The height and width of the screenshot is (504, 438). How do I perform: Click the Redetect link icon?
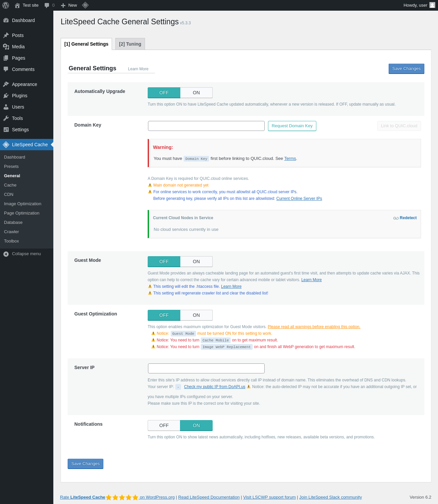396,218
